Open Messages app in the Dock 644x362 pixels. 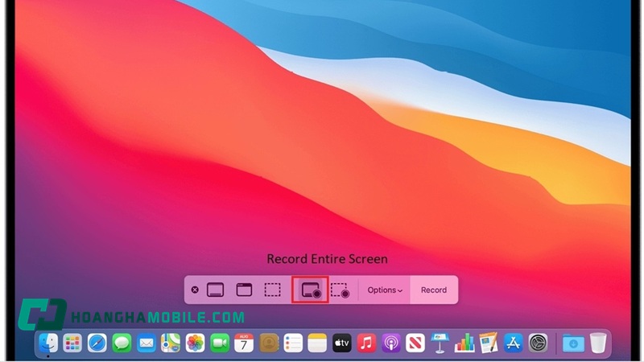122,343
